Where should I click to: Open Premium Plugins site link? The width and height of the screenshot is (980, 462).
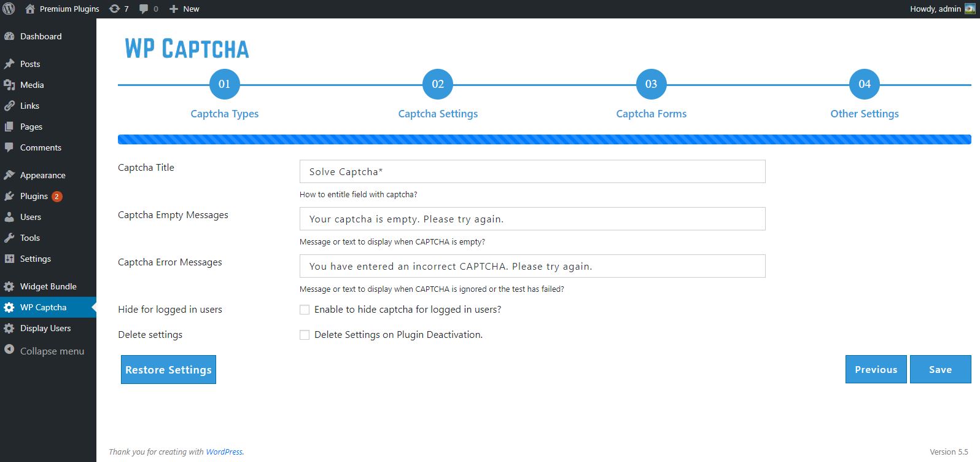point(69,9)
